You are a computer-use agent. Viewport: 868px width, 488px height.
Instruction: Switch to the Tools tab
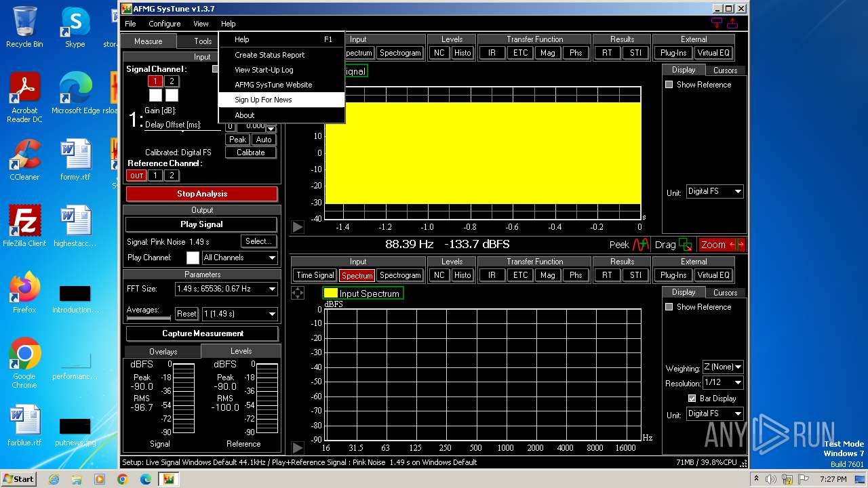point(203,41)
